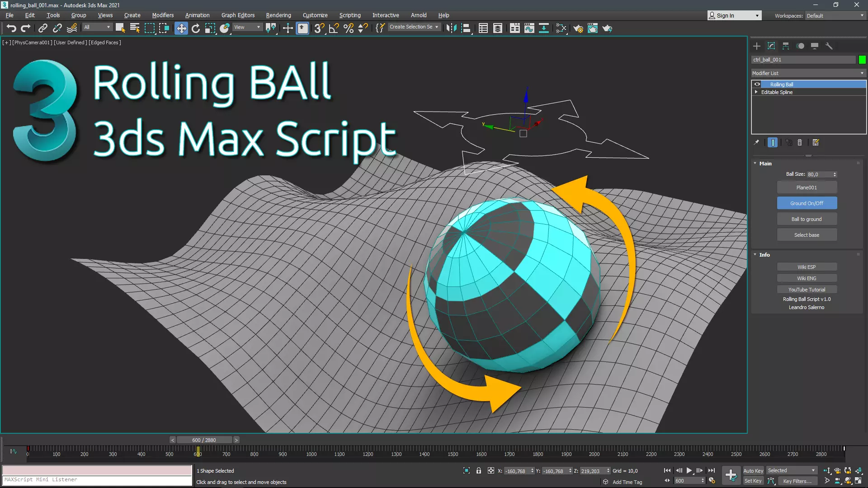Open Select by Name list icon
The image size is (868, 488).
pyautogui.click(x=135, y=28)
